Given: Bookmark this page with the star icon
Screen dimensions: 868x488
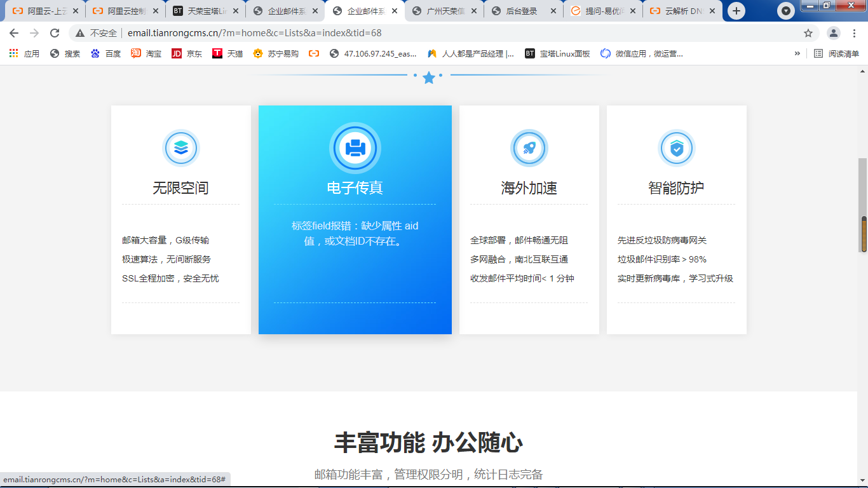Looking at the screenshot, I should coord(808,33).
